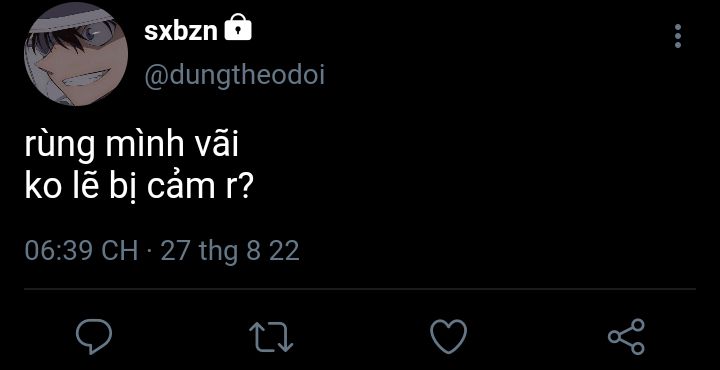Retweet the post using the arrows icon
This screenshot has width=720, height=370.
[271, 337]
